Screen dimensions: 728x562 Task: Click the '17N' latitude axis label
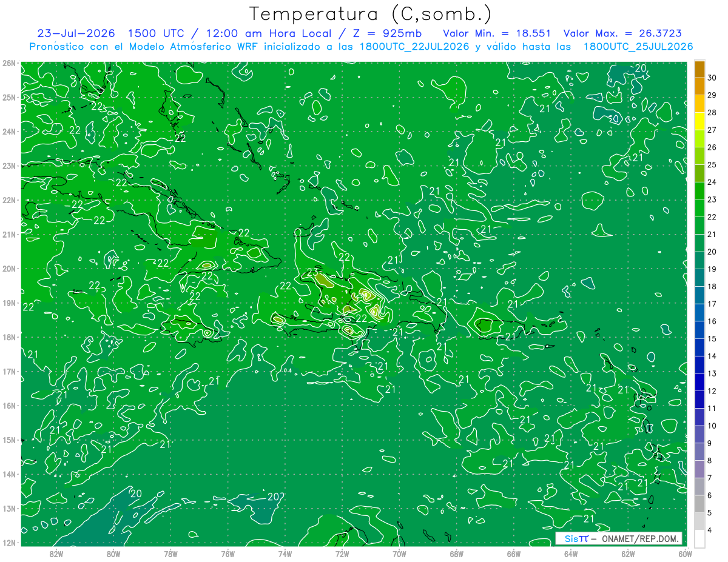[9, 371]
